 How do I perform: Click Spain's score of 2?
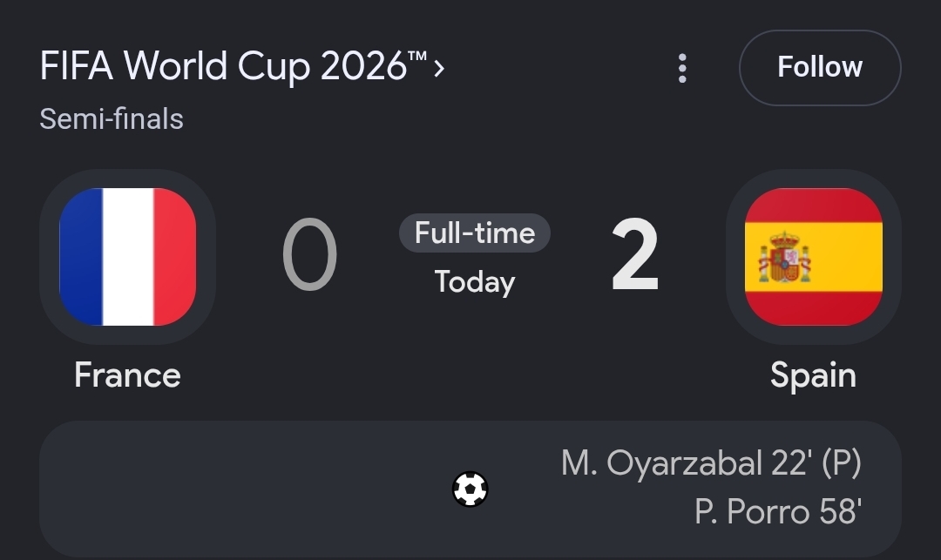click(x=635, y=254)
